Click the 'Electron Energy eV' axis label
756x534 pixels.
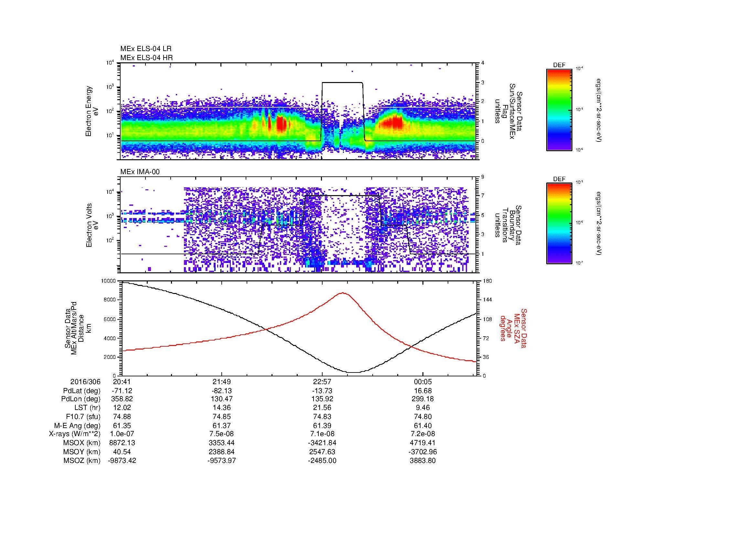click(92, 111)
